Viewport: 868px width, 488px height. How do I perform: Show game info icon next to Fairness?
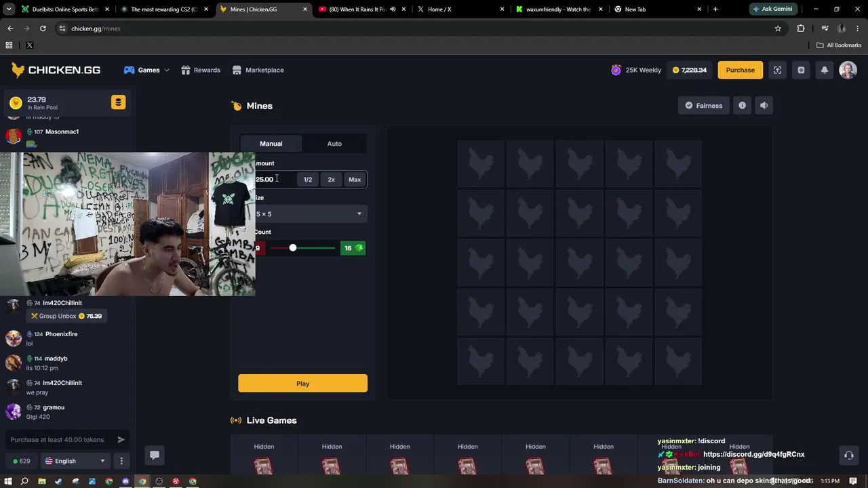742,105
